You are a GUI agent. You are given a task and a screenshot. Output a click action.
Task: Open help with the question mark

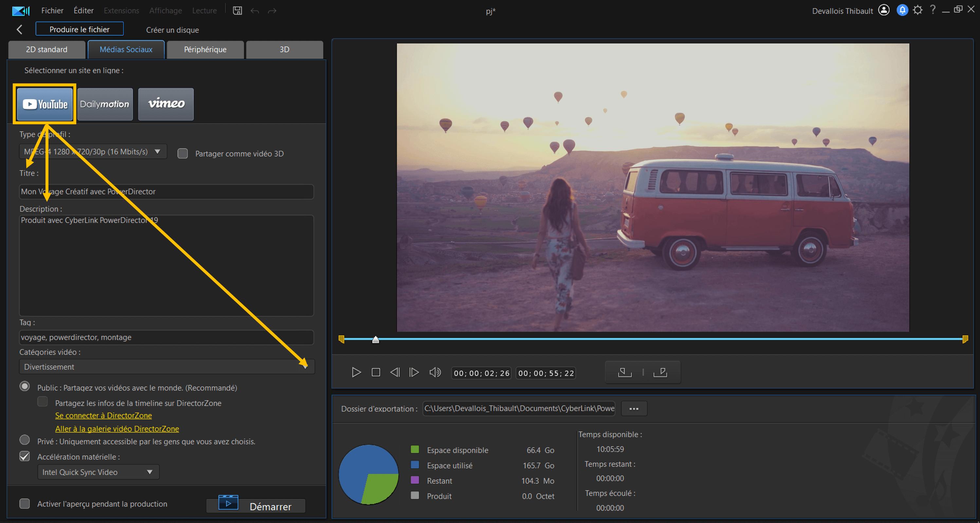[x=933, y=10]
